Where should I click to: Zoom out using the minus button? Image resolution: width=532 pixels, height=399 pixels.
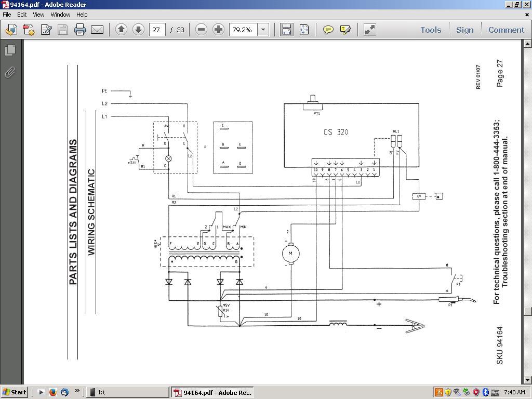tap(201, 30)
